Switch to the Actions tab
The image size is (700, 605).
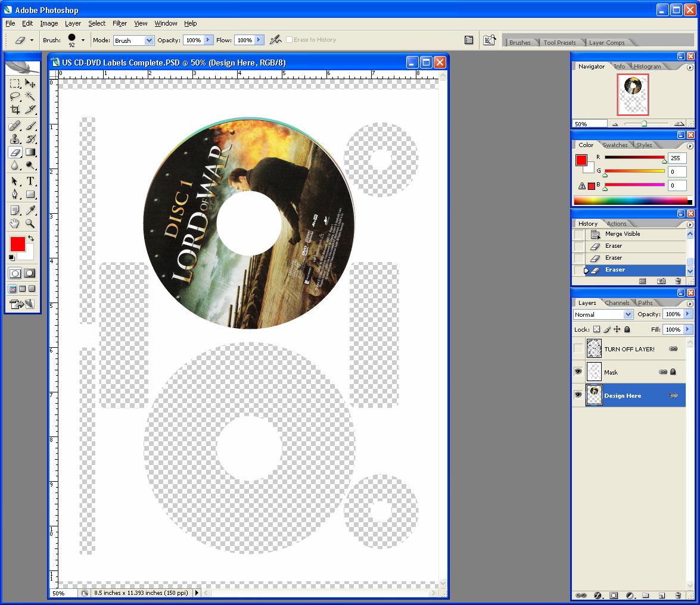[x=617, y=223]
